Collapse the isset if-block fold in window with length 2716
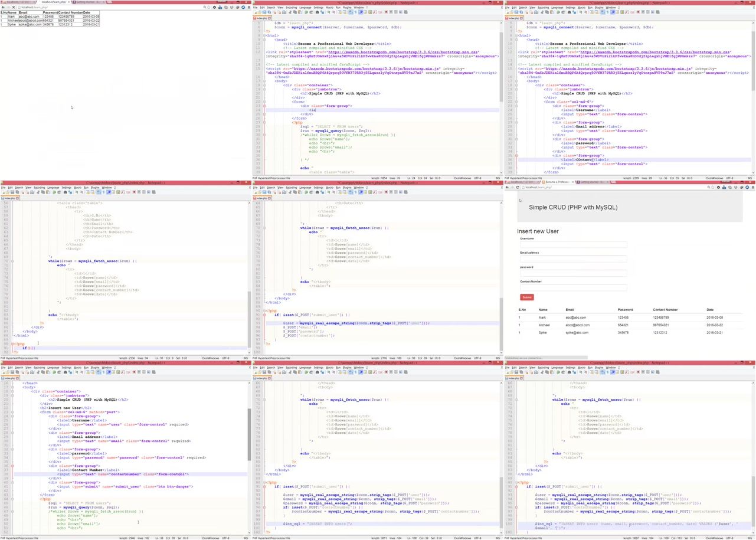 pyautogui.click(x=264, y=315)
